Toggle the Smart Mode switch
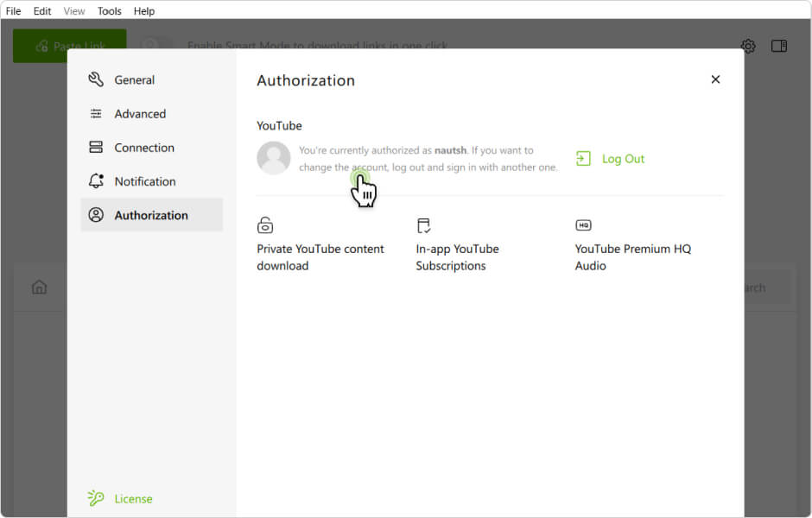 click(x=156, y=46)
